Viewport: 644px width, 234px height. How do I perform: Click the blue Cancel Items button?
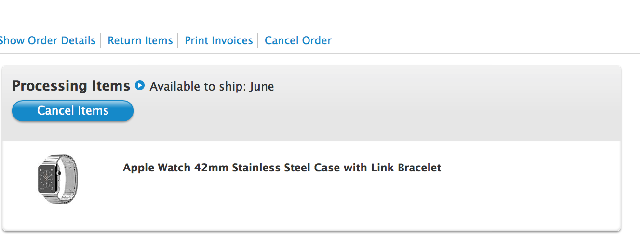tap(73, 111)
